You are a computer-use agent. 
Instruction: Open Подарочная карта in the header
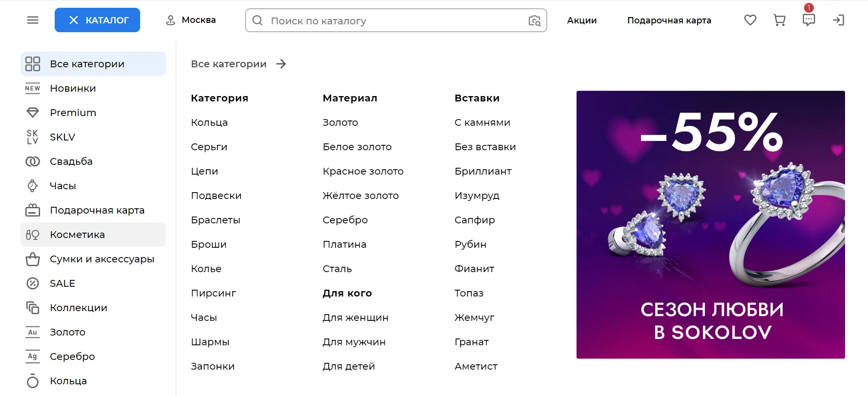coord(669,20)
